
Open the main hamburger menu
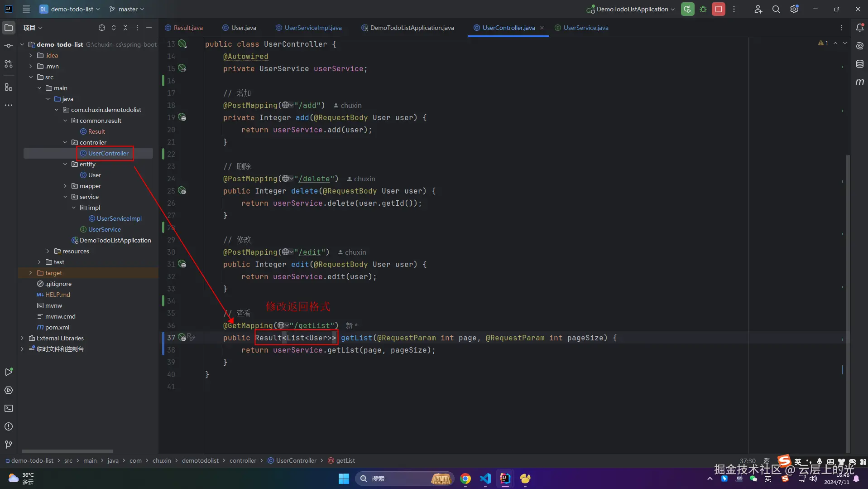click(26, 9)
